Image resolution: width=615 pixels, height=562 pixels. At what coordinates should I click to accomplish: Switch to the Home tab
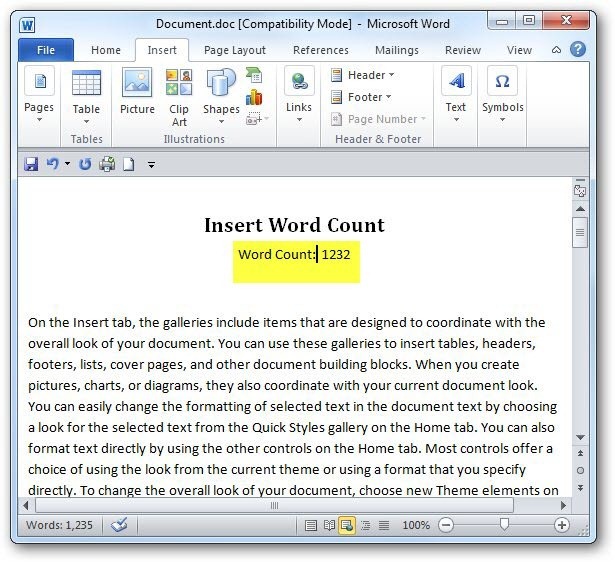[106, 50]
